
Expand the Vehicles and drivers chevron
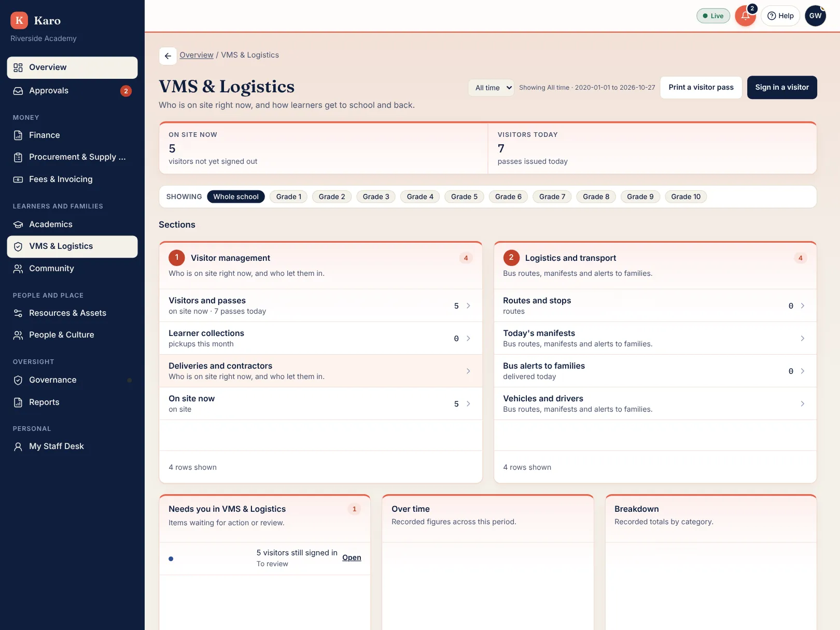point(803,404)
